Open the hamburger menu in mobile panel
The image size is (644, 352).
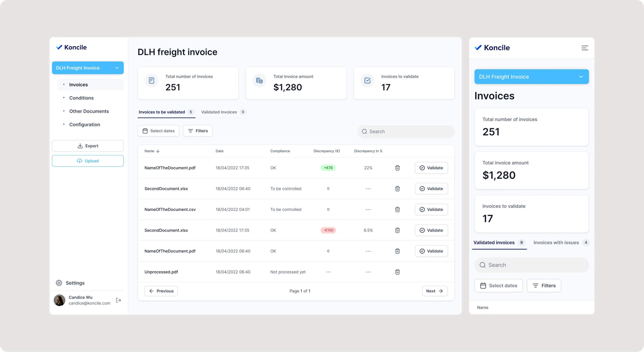coord(585,48)
